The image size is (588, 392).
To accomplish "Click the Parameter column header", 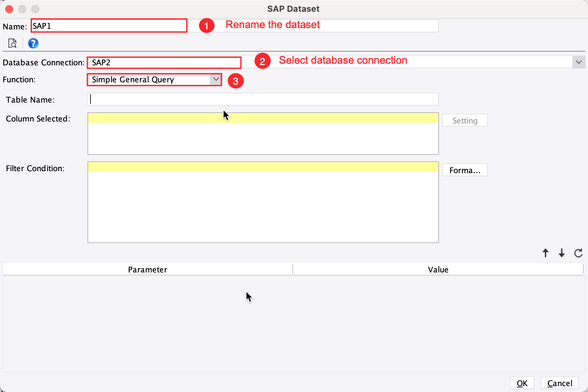I will coord(148,269).
